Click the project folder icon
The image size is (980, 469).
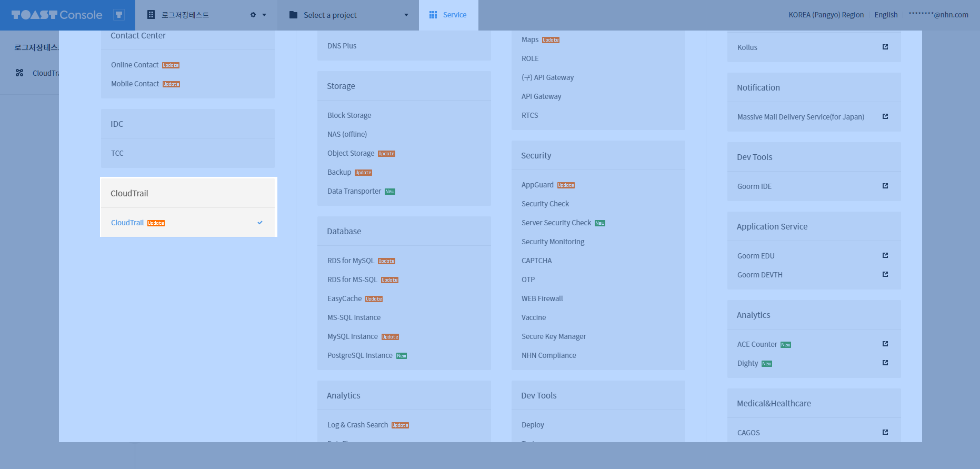[293, 15]
